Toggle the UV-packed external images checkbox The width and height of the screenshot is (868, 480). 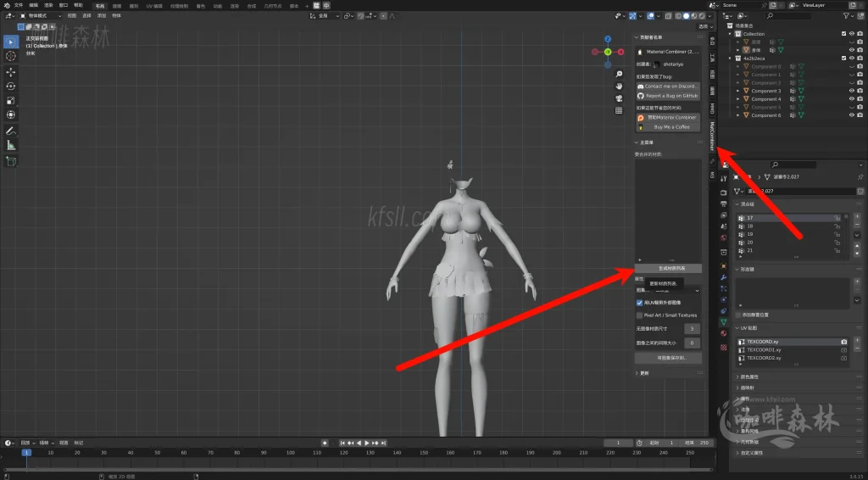pyautogui.click(x=639, y=303)
